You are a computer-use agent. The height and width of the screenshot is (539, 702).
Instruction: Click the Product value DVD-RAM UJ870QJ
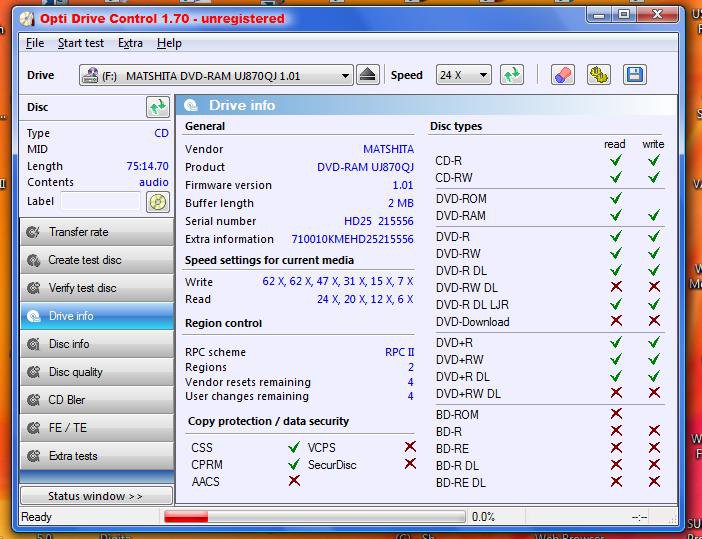365,167
